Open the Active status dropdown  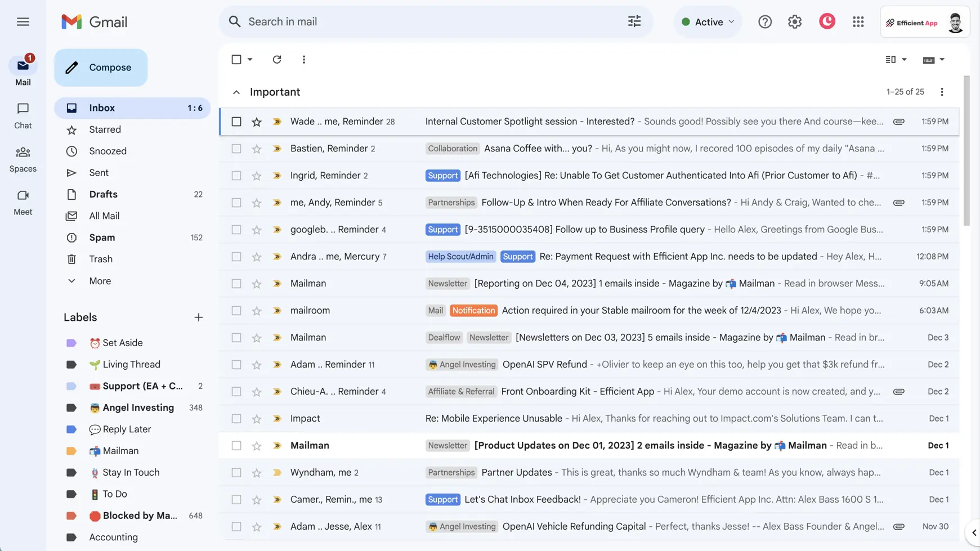(x=708, y=21)
